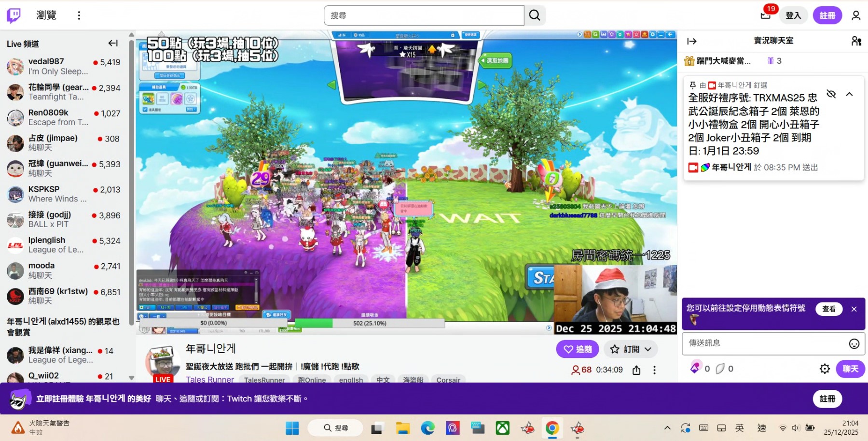Click the Twitch home logo
This screenshot has height=441, width=868.
pos(14,15)
